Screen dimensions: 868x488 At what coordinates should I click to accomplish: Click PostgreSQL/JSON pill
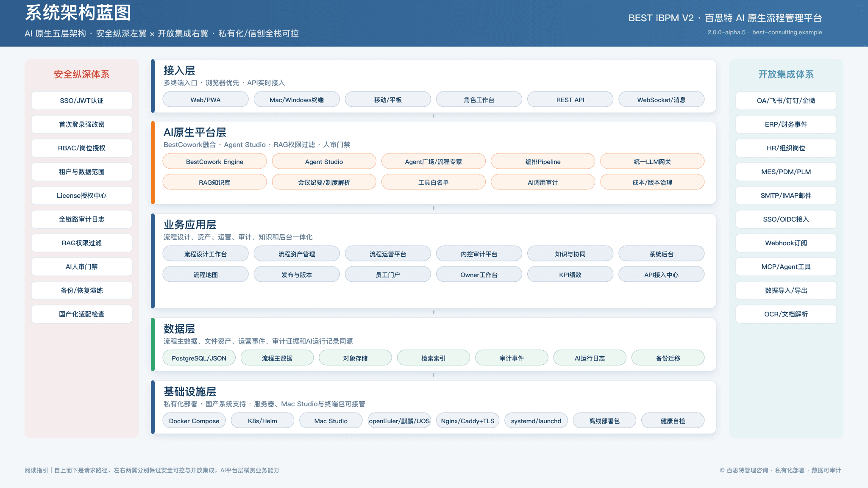click(x=199, y=358)
